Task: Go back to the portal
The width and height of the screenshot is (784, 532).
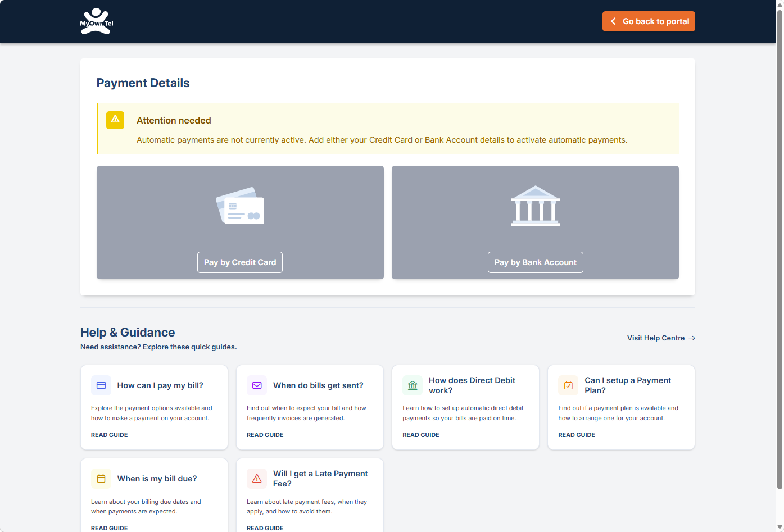Action: click(x=649, y=21)
